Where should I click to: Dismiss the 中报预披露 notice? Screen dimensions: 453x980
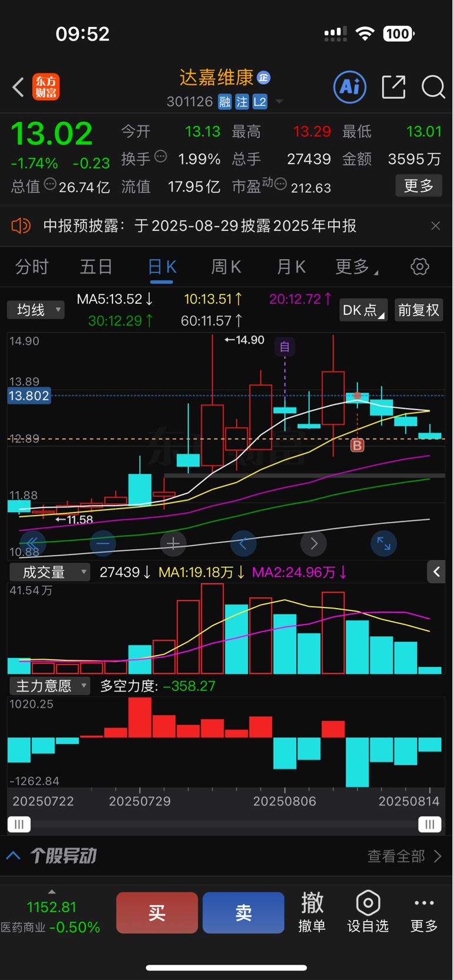coord(435,226)
